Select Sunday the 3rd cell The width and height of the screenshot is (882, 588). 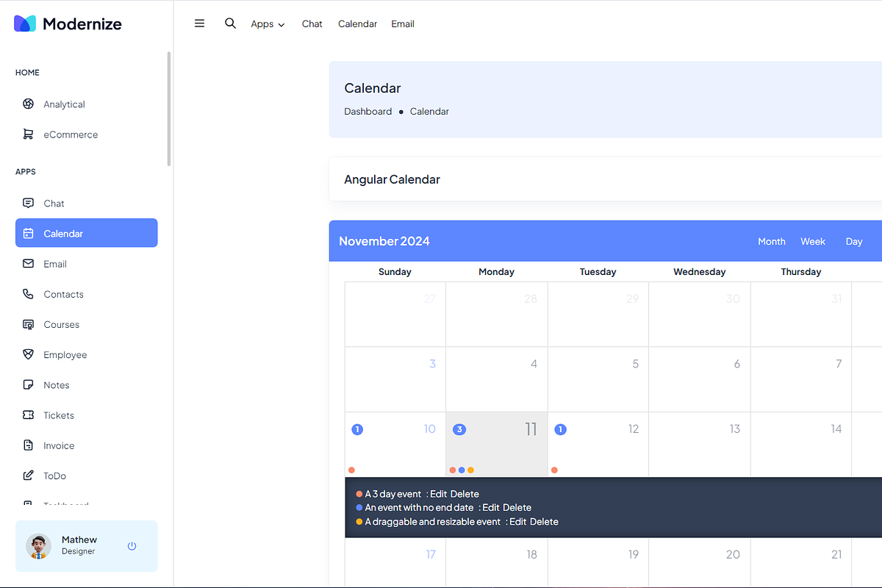tap(395, 379)
